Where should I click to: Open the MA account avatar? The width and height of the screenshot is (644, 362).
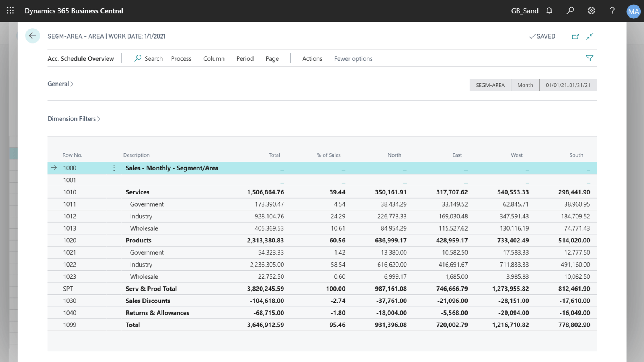click(633, 11)
